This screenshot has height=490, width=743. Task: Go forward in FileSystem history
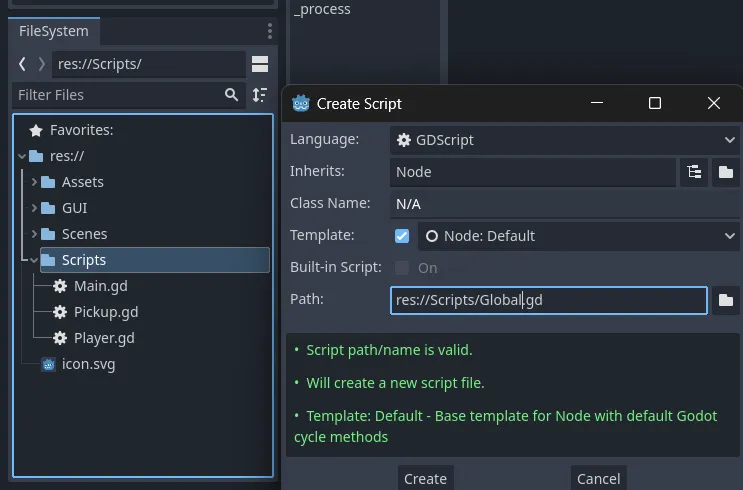click(x=42, y=64)
